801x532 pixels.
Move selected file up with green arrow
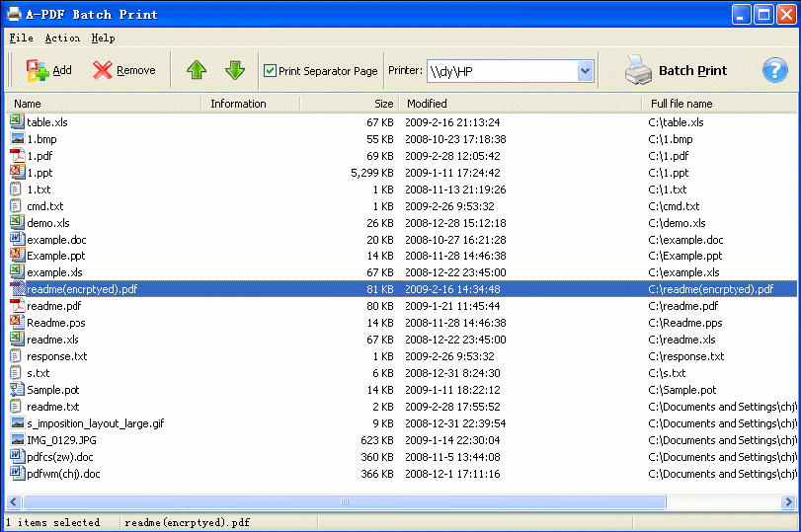point(197,70)
